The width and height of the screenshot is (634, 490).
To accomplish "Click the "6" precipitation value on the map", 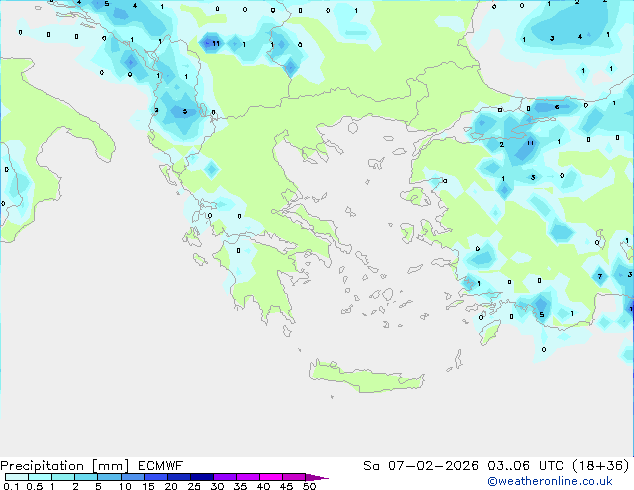I will click(x=557, y=107).
